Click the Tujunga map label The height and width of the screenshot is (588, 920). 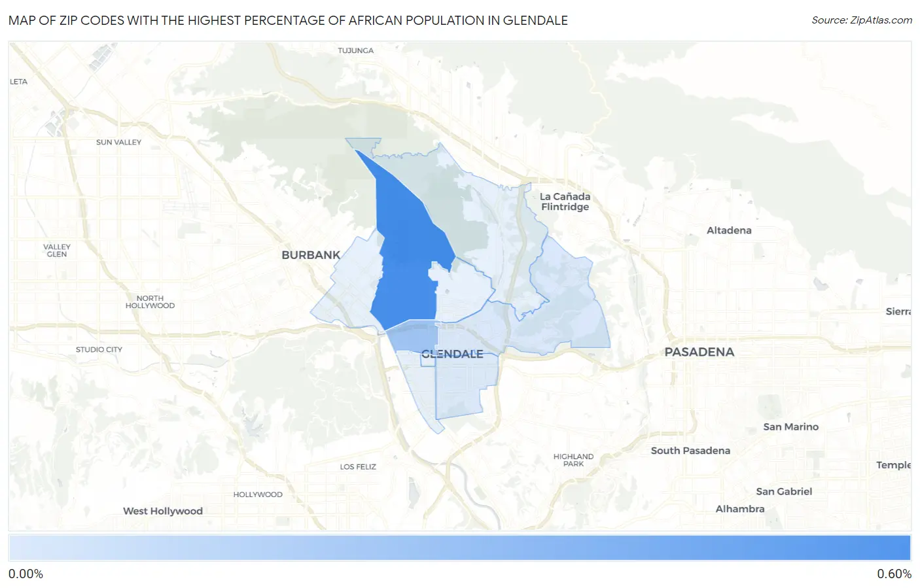pyautogui.click(x=356, y=50)
